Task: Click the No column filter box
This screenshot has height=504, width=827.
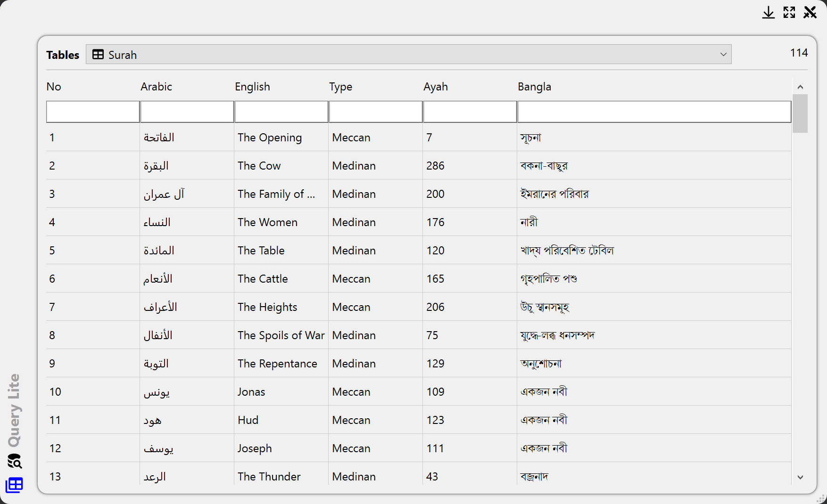Action: coord(93,112)
